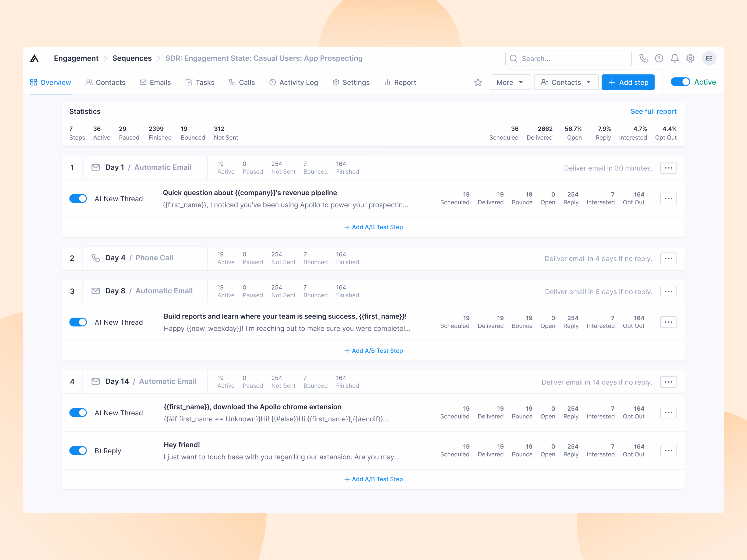Add A/B Test Step under Day 1
The height and width of the screenshot is (560, 747).
tap(373, 227)
